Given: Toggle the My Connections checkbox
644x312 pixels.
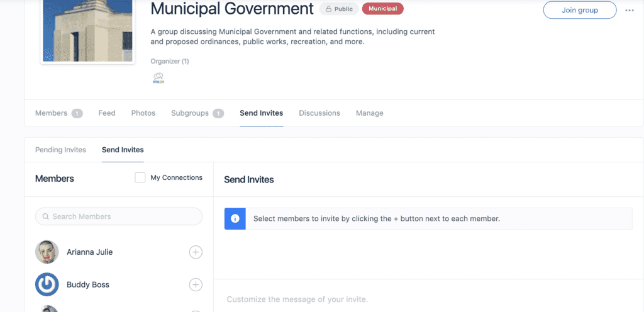Looking at the screenshot, I should click(140, 178).
